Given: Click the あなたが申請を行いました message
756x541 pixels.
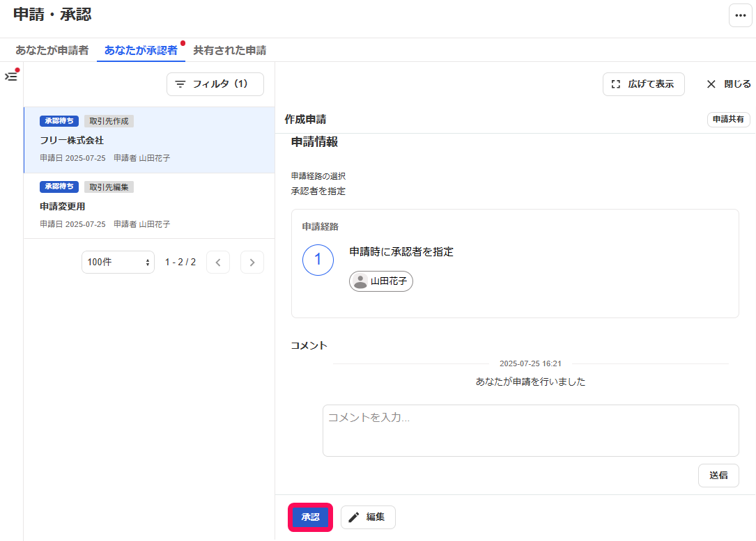Looking at the screenshot, I should [530, 382].
